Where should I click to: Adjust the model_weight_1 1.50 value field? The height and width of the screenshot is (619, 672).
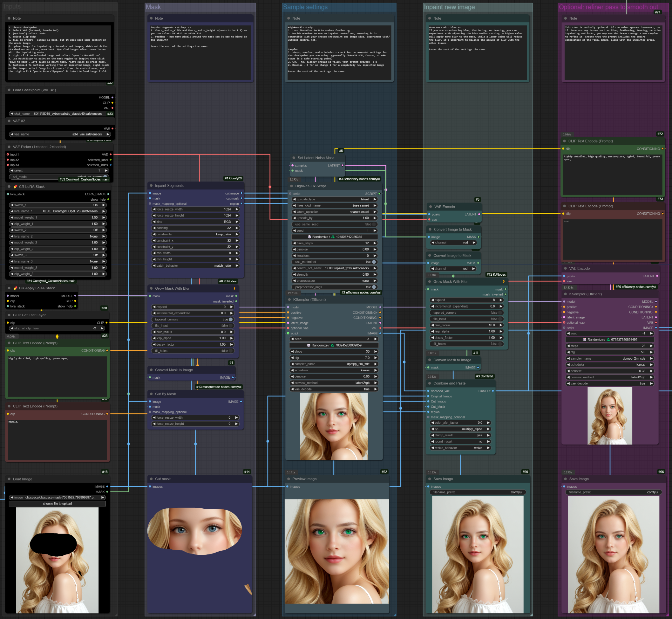click(58, 218)
